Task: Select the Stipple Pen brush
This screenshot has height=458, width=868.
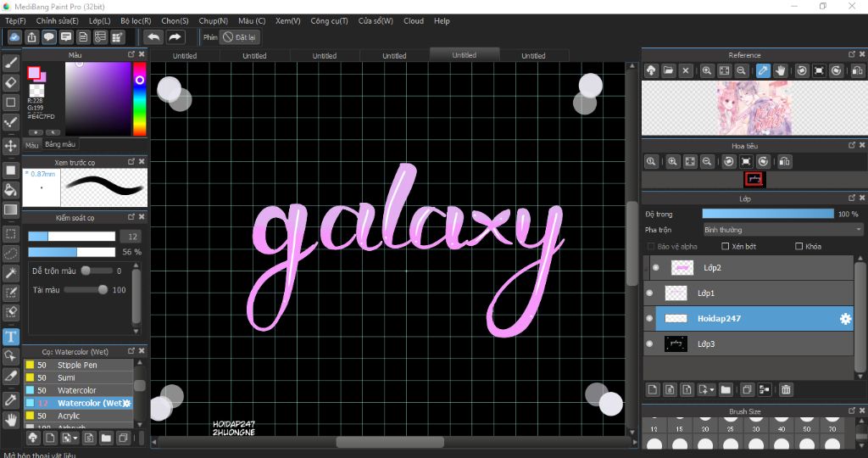Action: tap(77, 365)
